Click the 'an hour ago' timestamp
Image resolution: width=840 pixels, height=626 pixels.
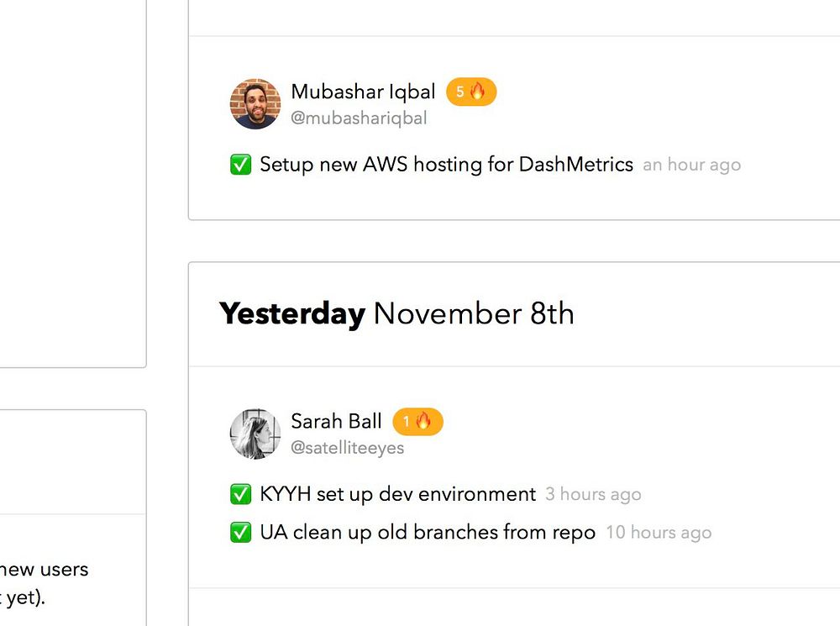[x=691, y=166]
